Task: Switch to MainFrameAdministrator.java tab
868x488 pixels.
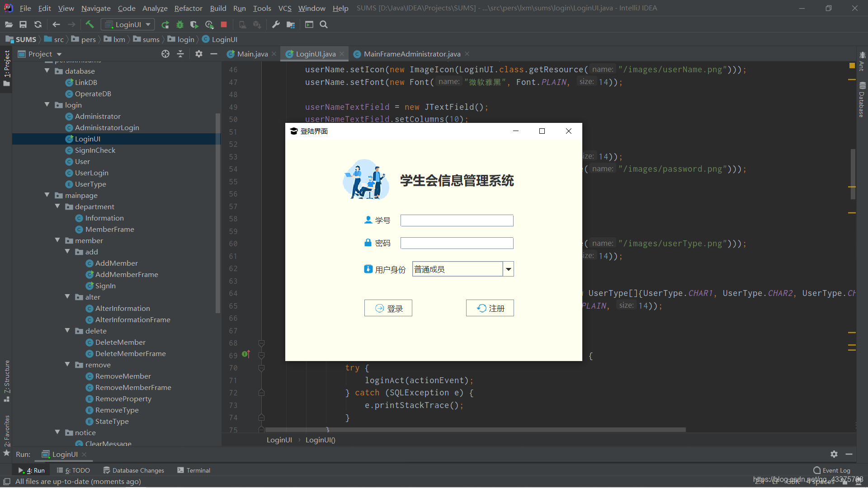Action: [x=411, y=54]
